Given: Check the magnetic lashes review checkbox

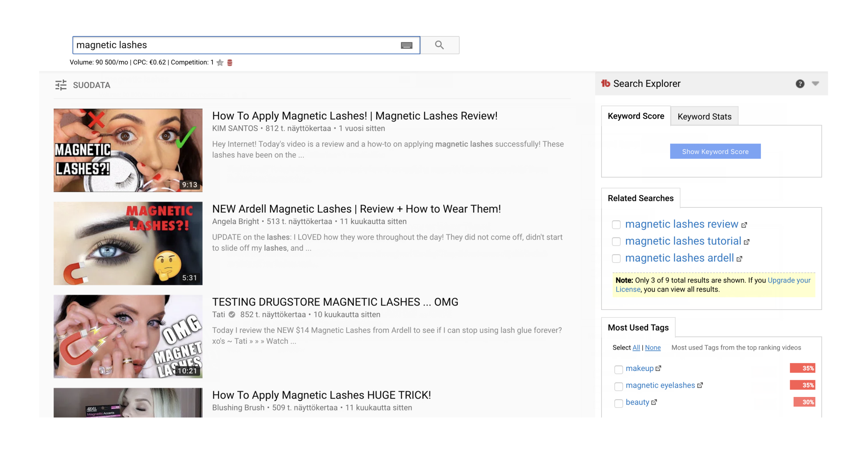Looking at the screenshot, I should pos(616,224).
